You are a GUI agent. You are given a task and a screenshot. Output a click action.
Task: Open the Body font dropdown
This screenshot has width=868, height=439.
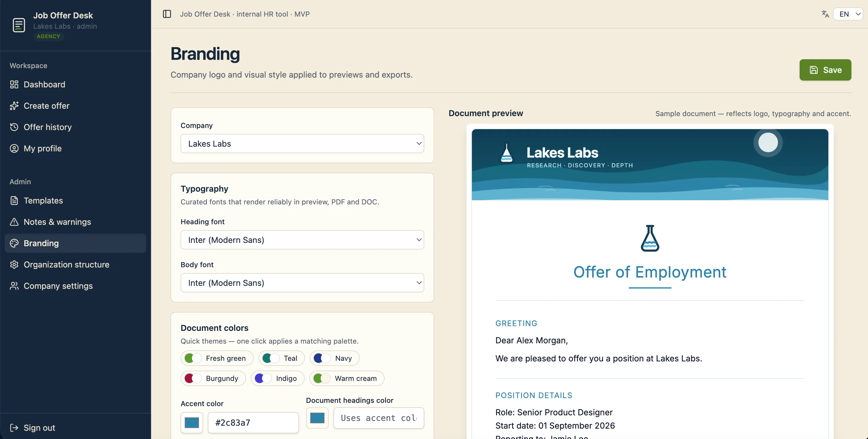[x=302, y=283]
